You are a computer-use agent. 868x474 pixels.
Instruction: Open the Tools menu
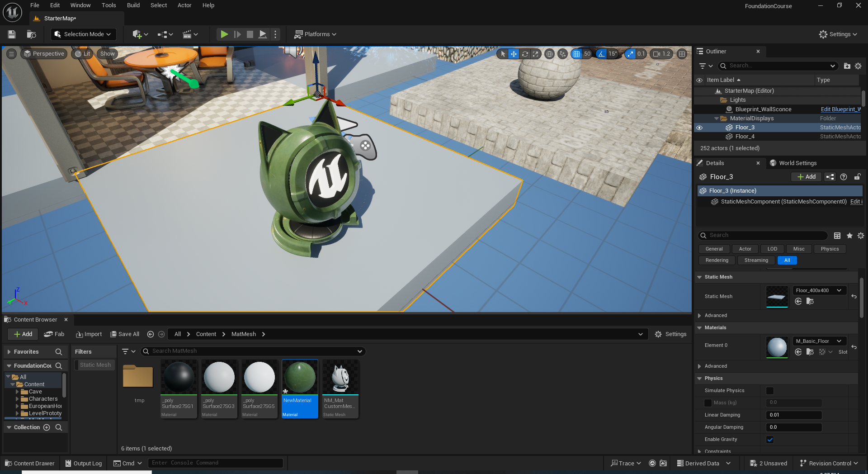click(108, 5)
